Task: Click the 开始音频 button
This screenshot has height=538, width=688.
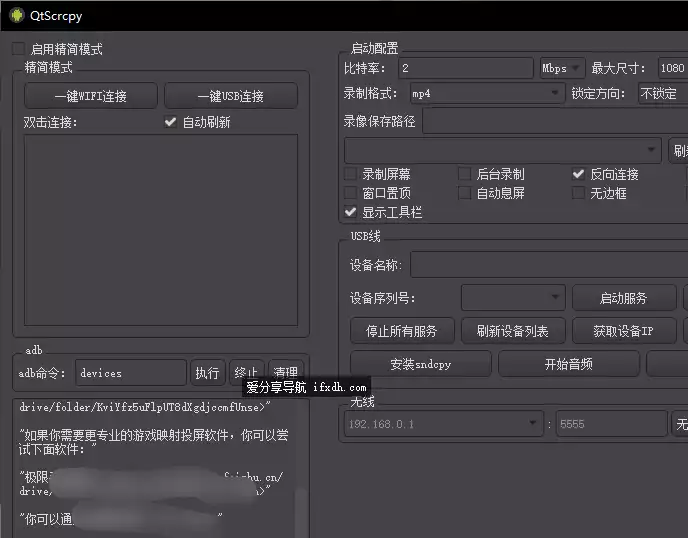Action: 569,363
